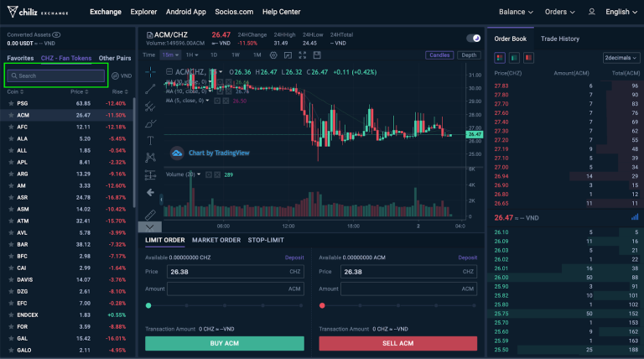Favorite the AFC token star
Viewport: 644px width, 359px height.
(11, 127)
